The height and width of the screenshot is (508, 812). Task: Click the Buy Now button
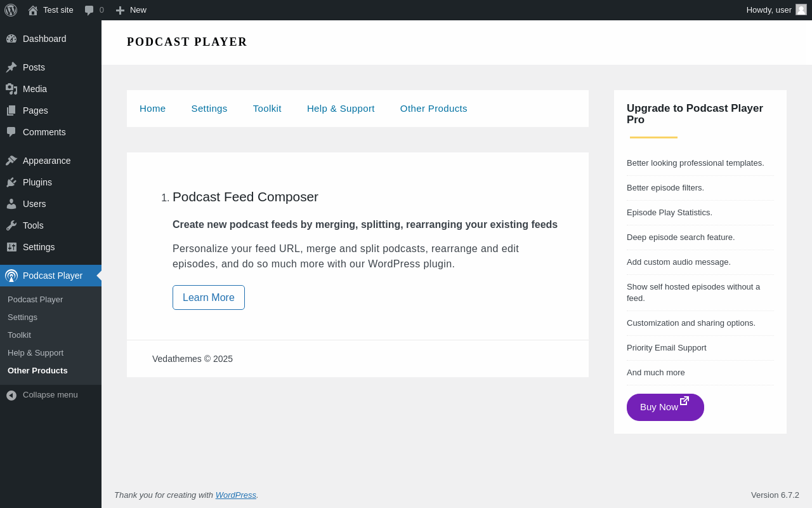coord(665,407)
